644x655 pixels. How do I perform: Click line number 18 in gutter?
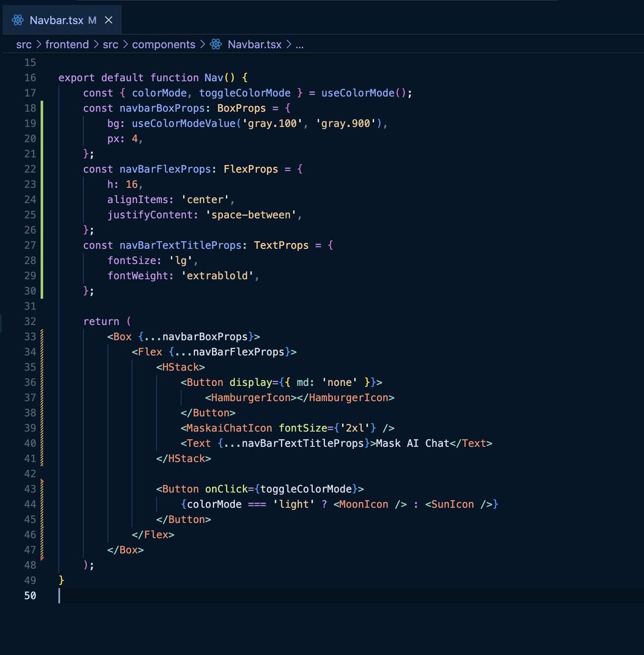[30, 108]
